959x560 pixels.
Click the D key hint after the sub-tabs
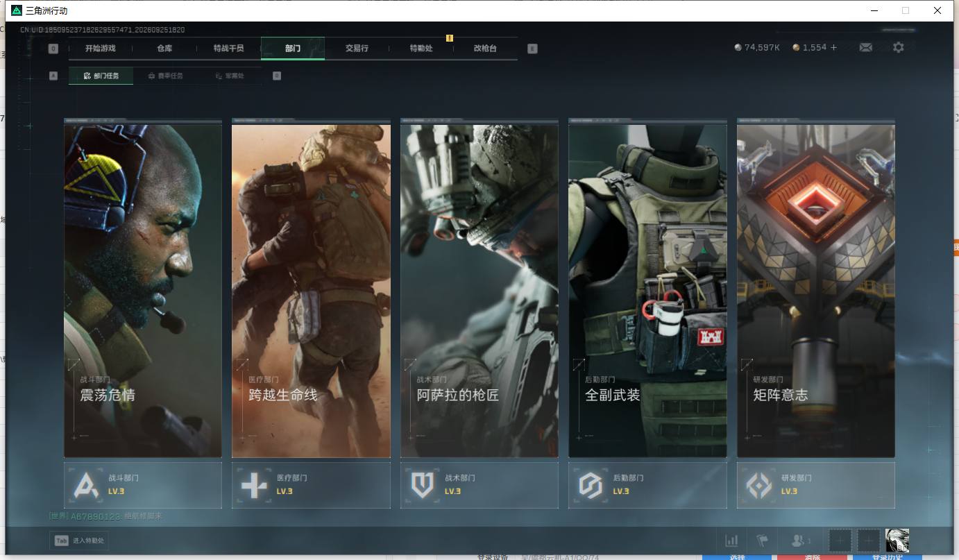[277, 76]
